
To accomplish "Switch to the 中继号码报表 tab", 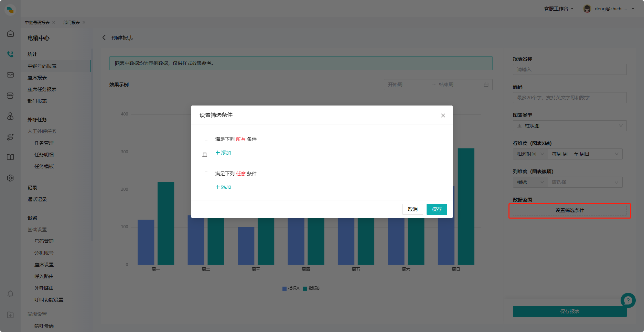I will coord(37,22).
